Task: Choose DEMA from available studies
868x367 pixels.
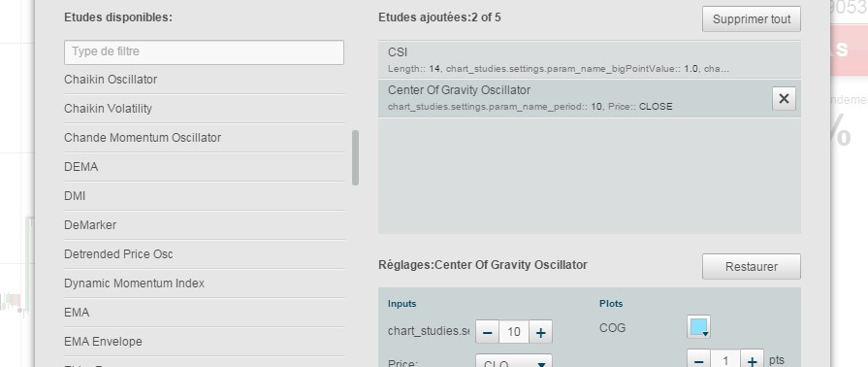Action: pyautogui.click(x=205, y=167)
